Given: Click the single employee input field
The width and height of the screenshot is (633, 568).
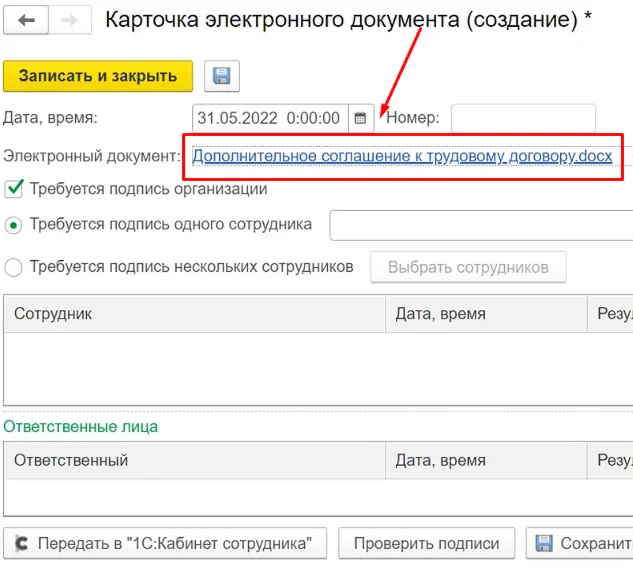Looking at the screenshot, I should (481, 225).
